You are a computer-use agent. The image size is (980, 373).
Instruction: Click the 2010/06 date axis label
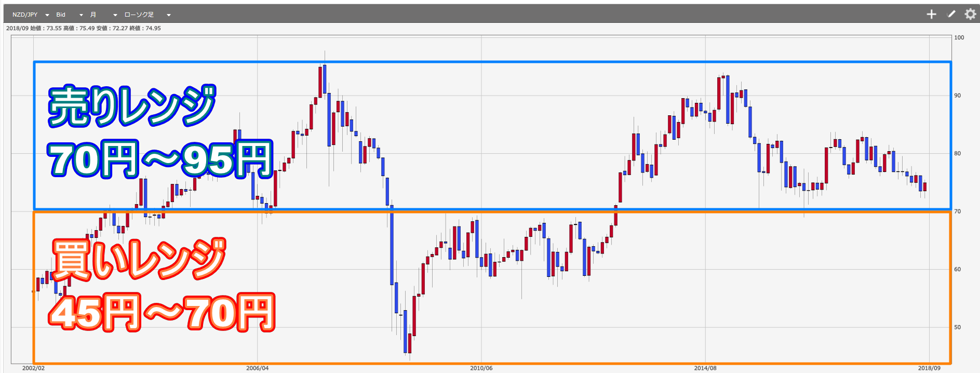click(481, 368)
